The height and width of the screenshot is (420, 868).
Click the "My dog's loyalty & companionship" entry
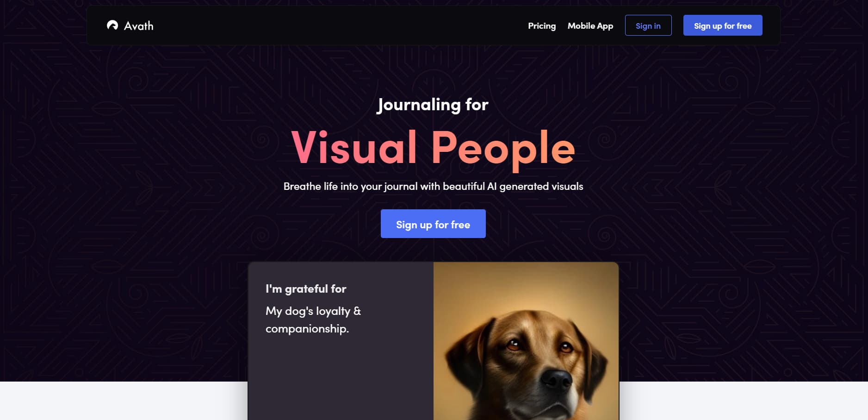[x=313, y=320]
